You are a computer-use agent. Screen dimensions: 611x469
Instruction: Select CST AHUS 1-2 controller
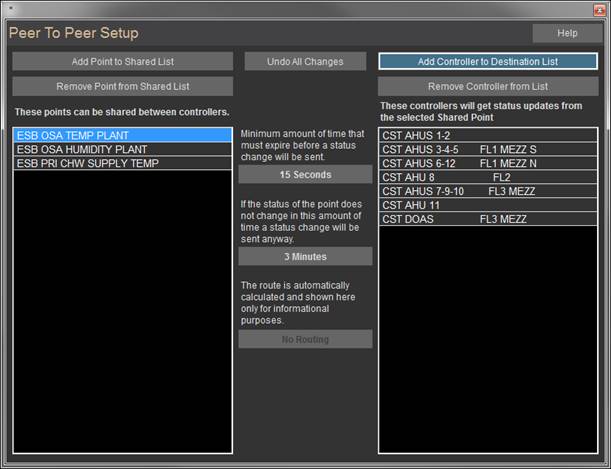click(487, 135)
